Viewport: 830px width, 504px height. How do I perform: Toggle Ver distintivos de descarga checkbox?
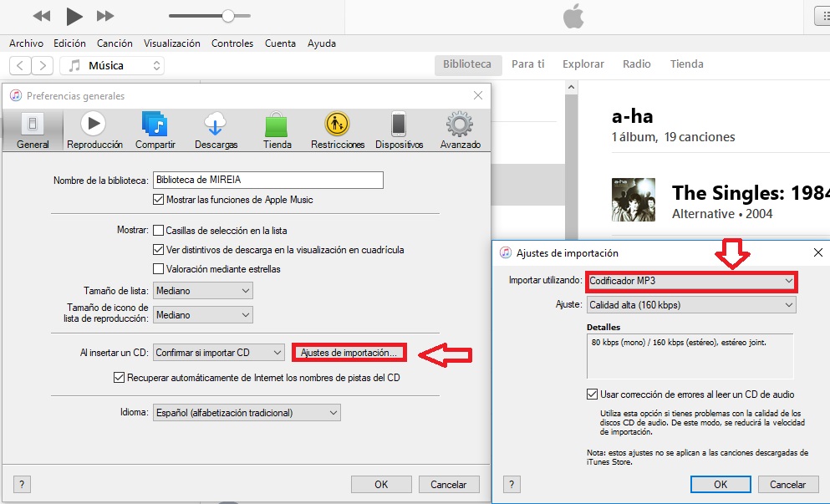tap(158, 249)
